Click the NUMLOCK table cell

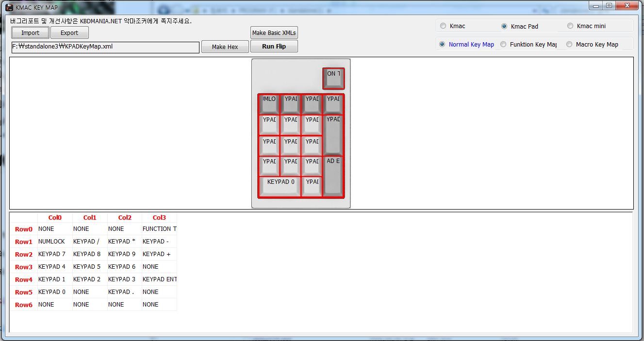pos(55,242)
